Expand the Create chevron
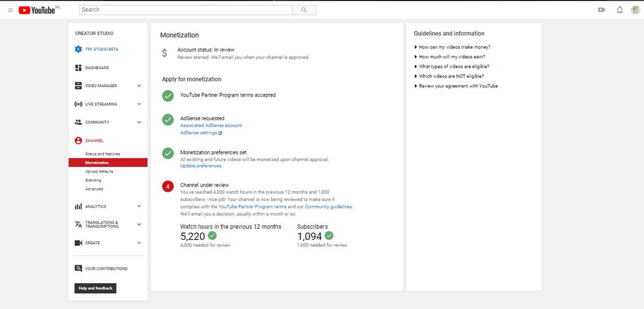The width and height of the screenshot is (644, 309). pyautogui.click(x=139, y=243)
